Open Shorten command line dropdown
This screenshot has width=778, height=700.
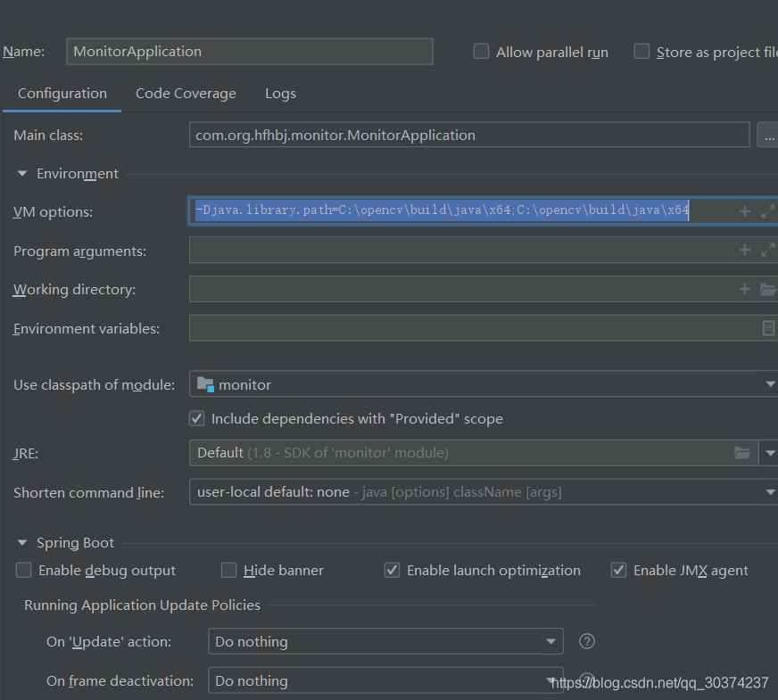pyautogui.click(x=484, y=492)
